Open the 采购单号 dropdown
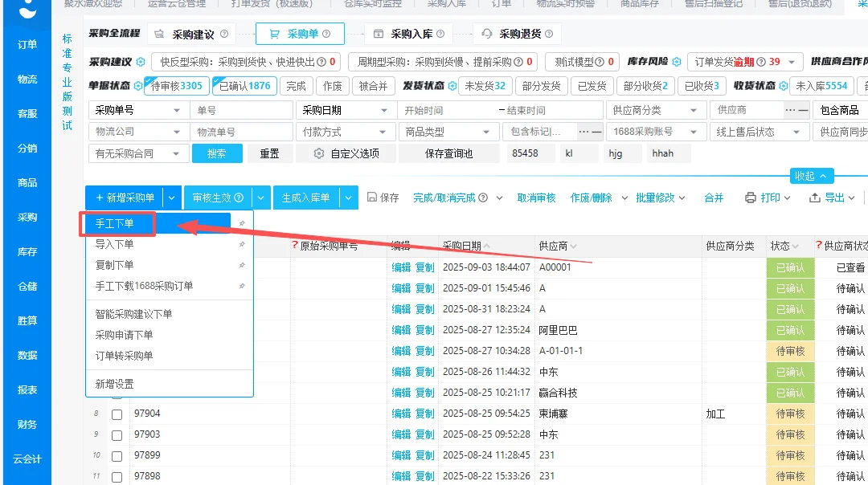The height and width of the screenshot is (485, 868). tap(139, 110)
